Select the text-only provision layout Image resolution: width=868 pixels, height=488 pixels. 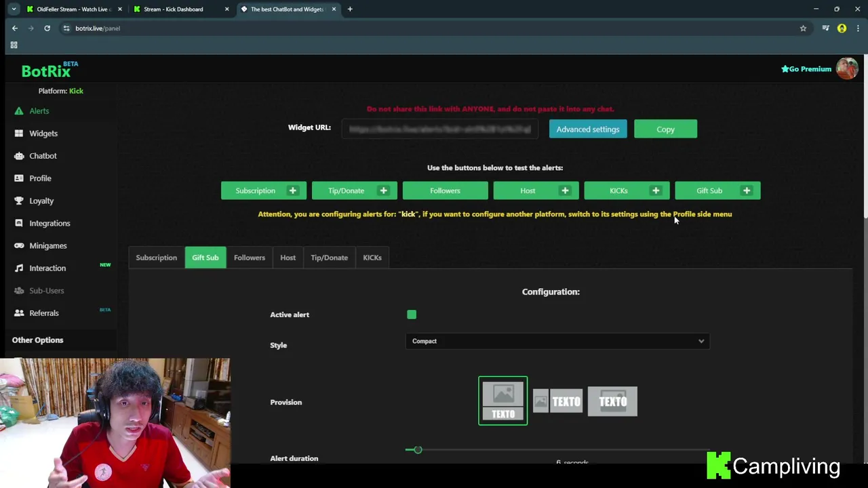tap(612, 401)
